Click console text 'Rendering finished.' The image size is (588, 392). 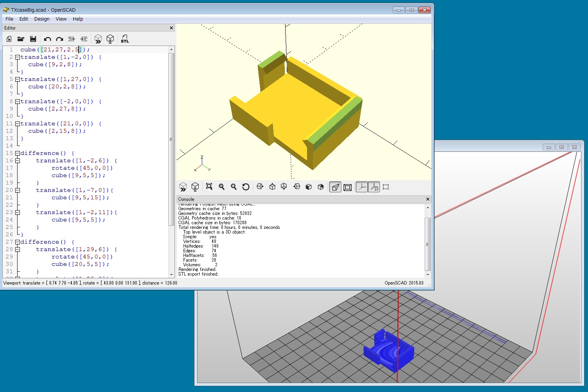click(197, 269)
